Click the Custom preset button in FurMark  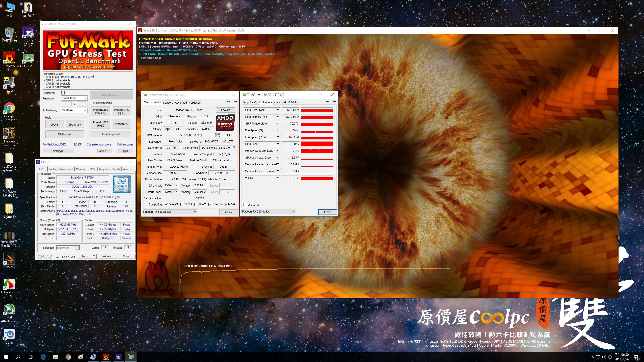(111, 134)
